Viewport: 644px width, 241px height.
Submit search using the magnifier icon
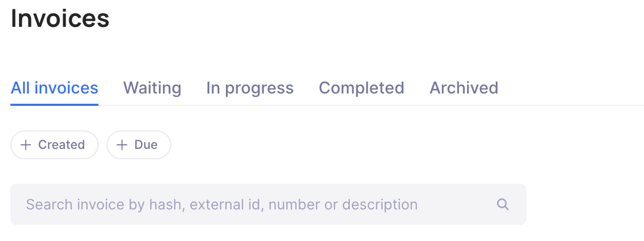[x=502, y=204]
